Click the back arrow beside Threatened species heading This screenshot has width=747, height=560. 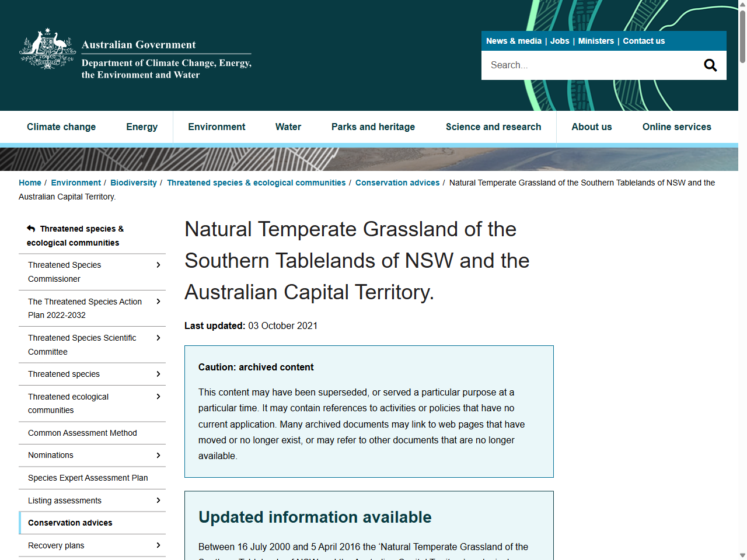point(30,228)
